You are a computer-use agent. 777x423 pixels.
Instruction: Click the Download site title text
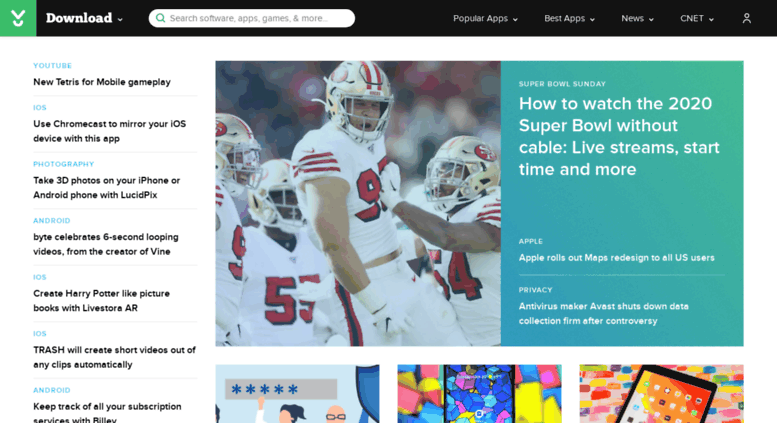point(79,18)
